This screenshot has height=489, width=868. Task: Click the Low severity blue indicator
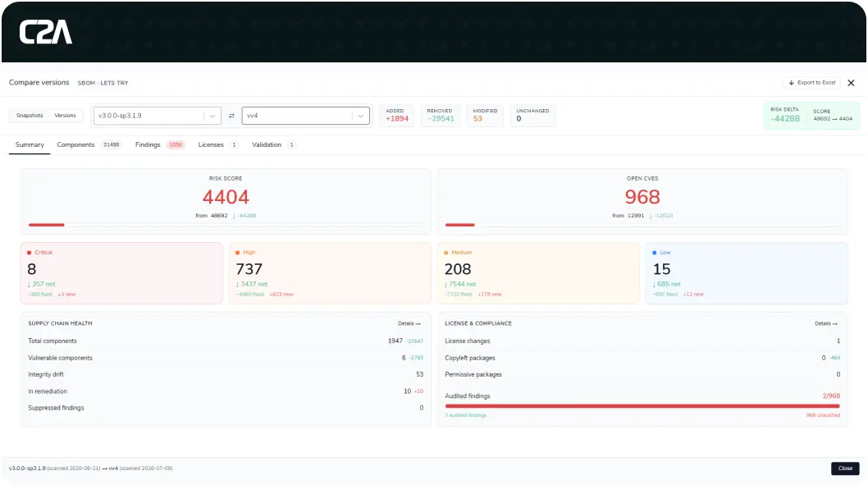(655, 253)
